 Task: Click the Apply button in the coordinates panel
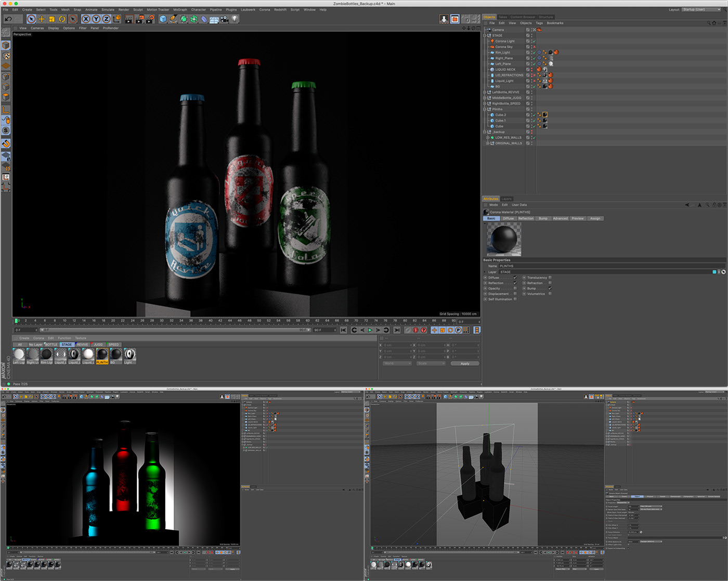pos(464,363)
